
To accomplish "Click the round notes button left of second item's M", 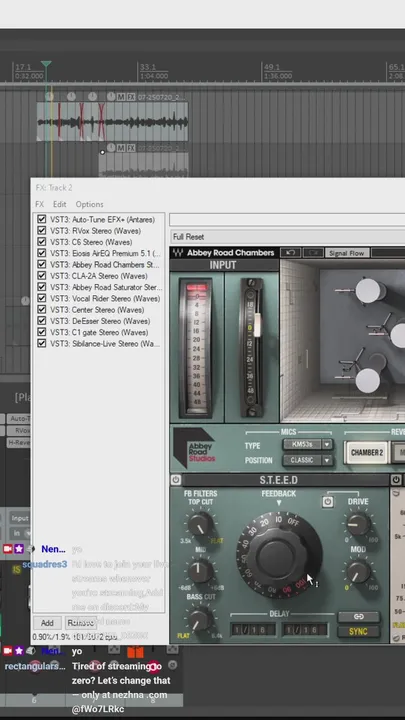I will coord(111,148).
